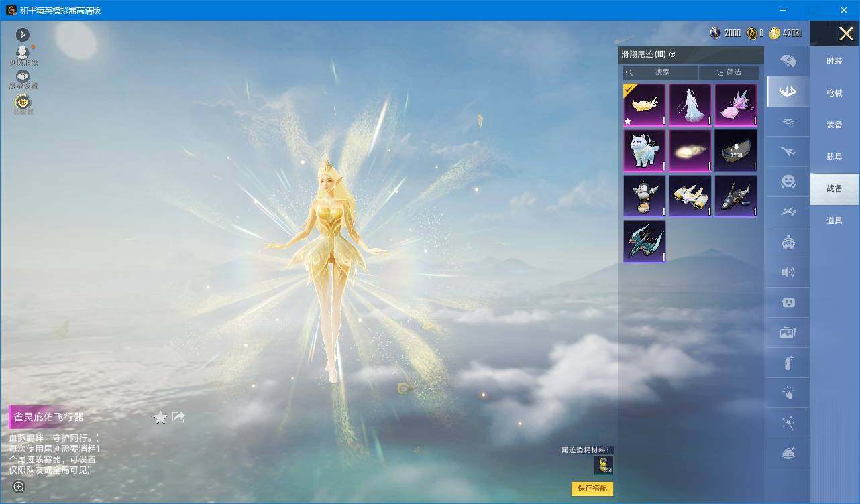Open the spray can category icon
This screenshot has height=504, width=860.
[788, 363]
